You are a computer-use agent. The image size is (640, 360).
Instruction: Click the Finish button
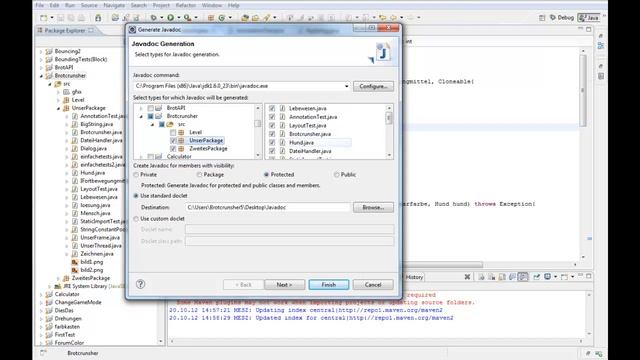[329, 284]
